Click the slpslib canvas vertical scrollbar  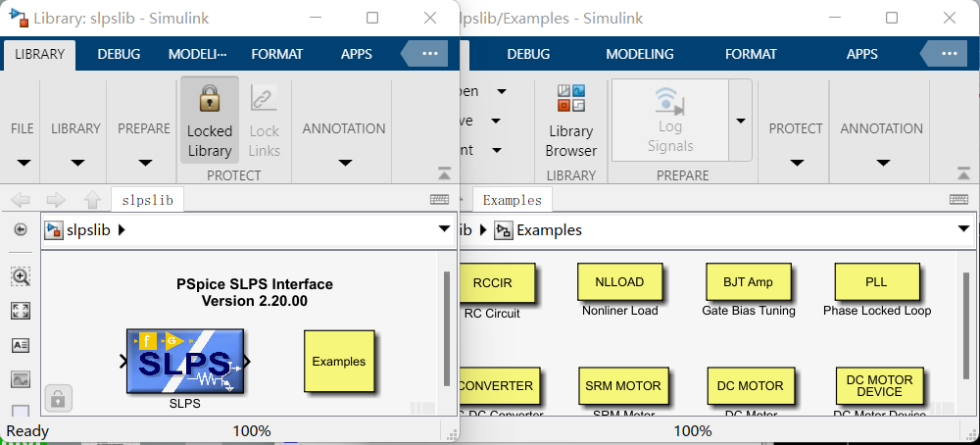pos(446,328)
